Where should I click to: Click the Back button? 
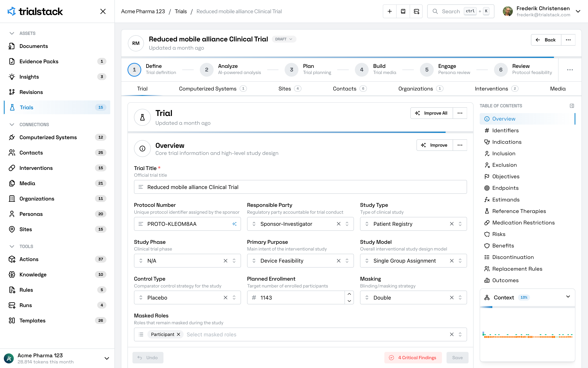tap(546, 40)
